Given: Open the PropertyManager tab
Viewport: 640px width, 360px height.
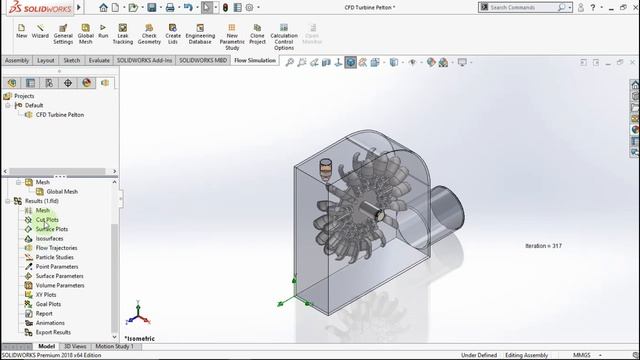Looking at the screenshot, I should (30, 83).
